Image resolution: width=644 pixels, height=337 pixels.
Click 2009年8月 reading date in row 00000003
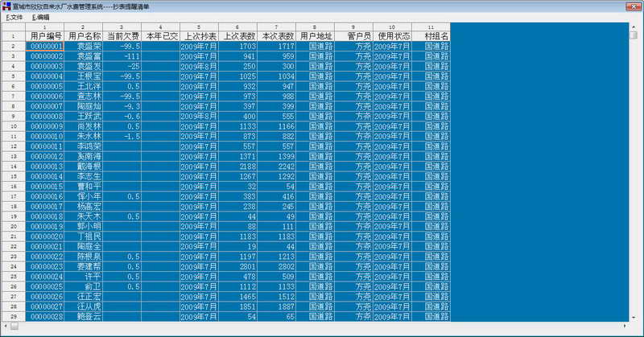pyautogui.click(x=199, y=66)
